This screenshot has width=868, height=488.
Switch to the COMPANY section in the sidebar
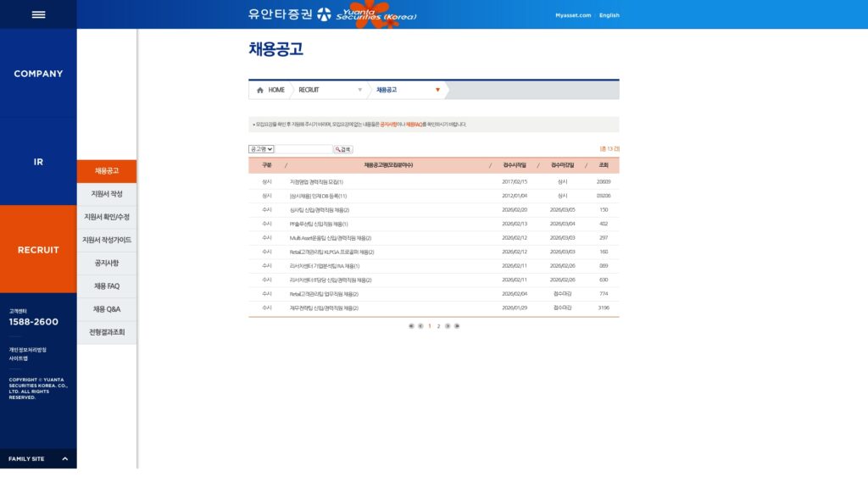37,74
